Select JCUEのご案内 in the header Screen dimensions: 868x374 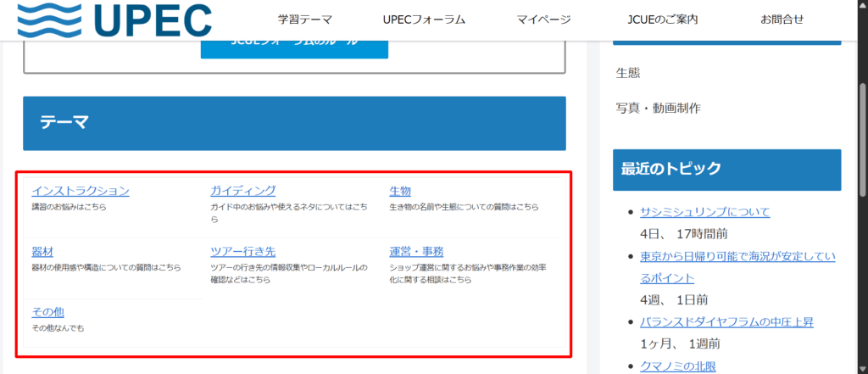click(664, 20)
